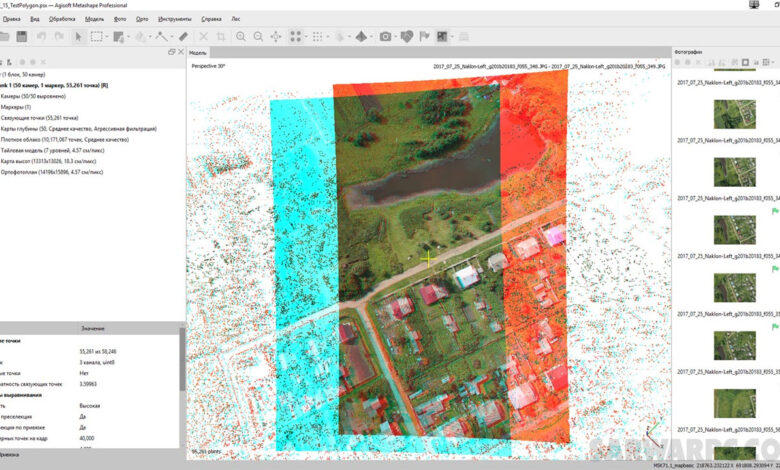Screen dimensions: 780x470
Task: Redo the action using the toolbar arrow
Action: coord(59,36)
